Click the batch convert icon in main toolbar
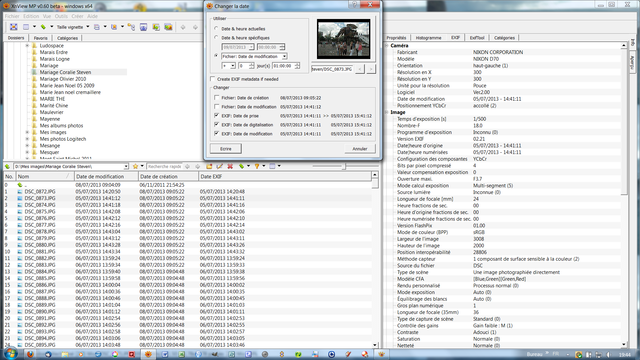 pos(156,27)
